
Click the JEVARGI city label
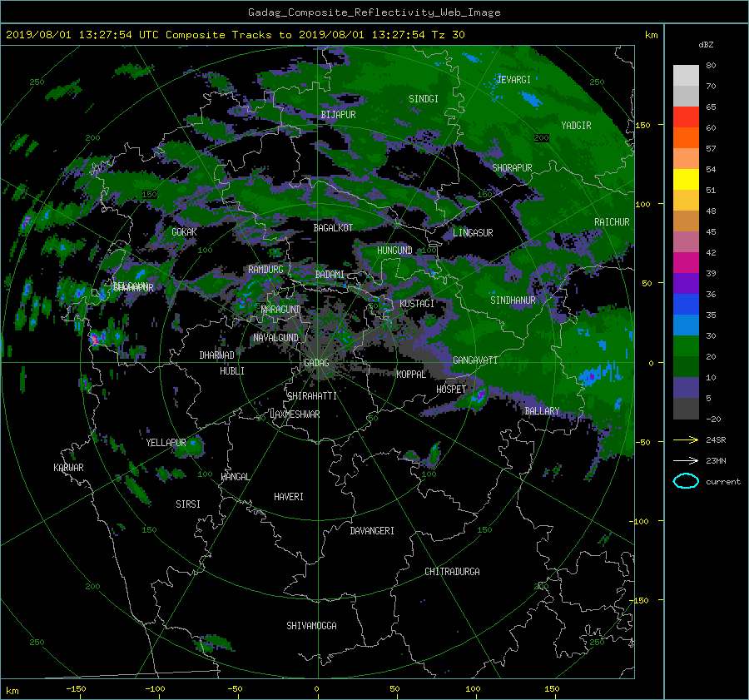(x=513, y=80)
